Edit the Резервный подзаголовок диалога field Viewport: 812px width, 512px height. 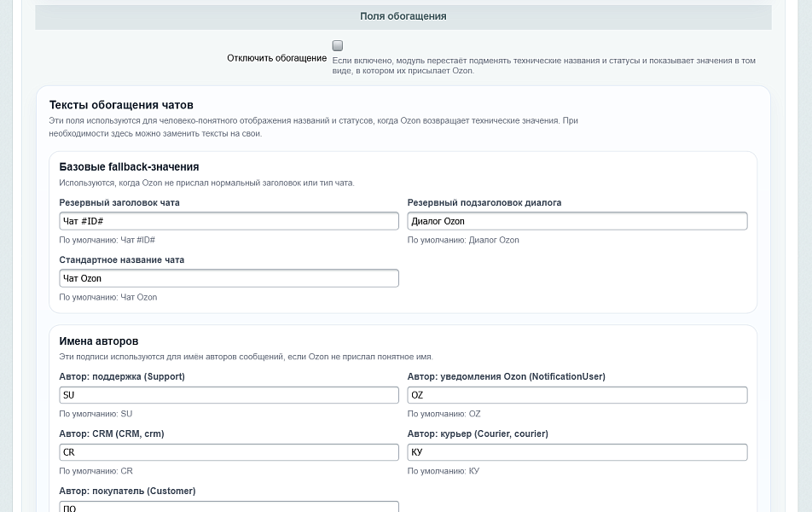tap(577, 221)
